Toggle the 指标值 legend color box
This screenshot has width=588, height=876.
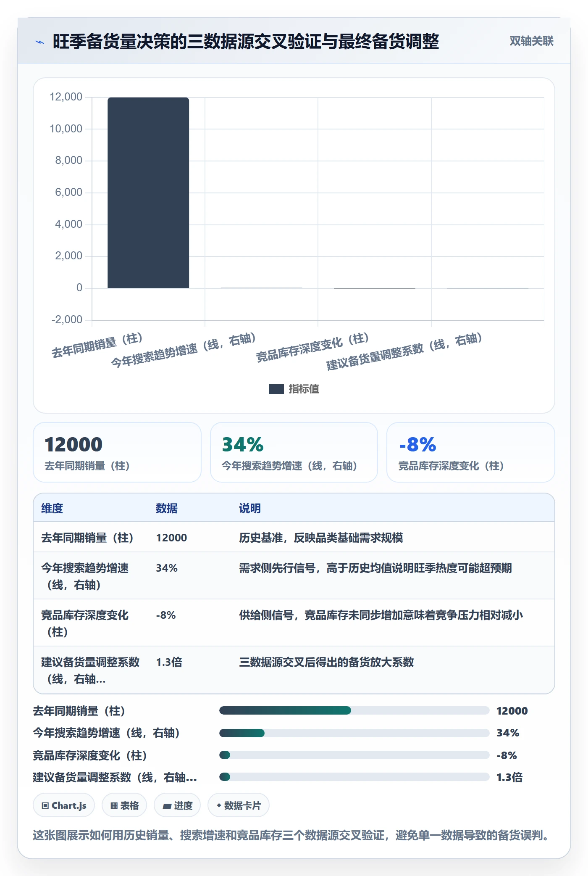coord(276,389)
